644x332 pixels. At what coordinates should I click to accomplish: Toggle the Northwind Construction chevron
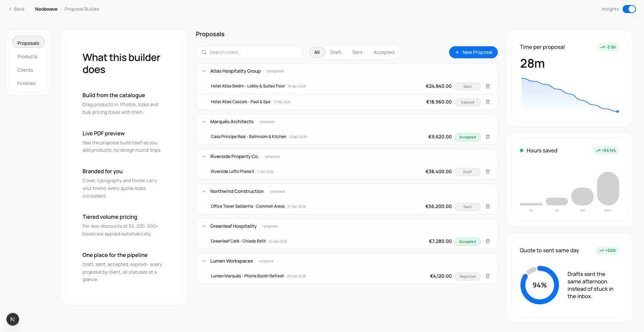(x=204, y=191)
